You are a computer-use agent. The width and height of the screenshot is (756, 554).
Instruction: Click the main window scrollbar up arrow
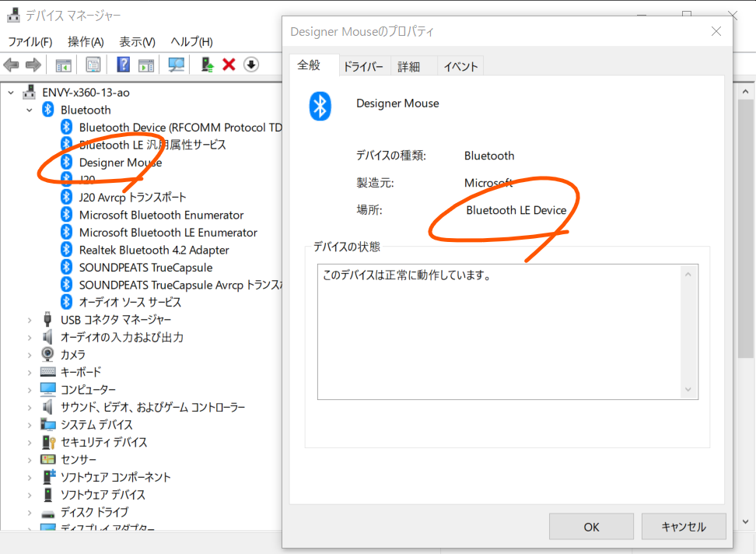click(x=745, y=92)
